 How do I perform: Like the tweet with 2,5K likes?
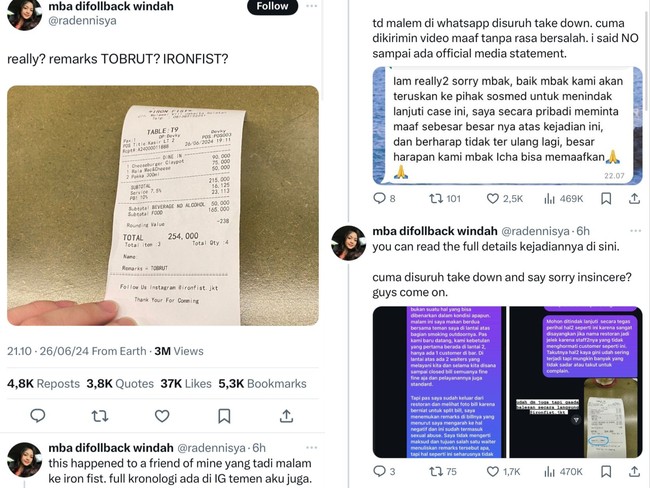[x=504, y=199]
